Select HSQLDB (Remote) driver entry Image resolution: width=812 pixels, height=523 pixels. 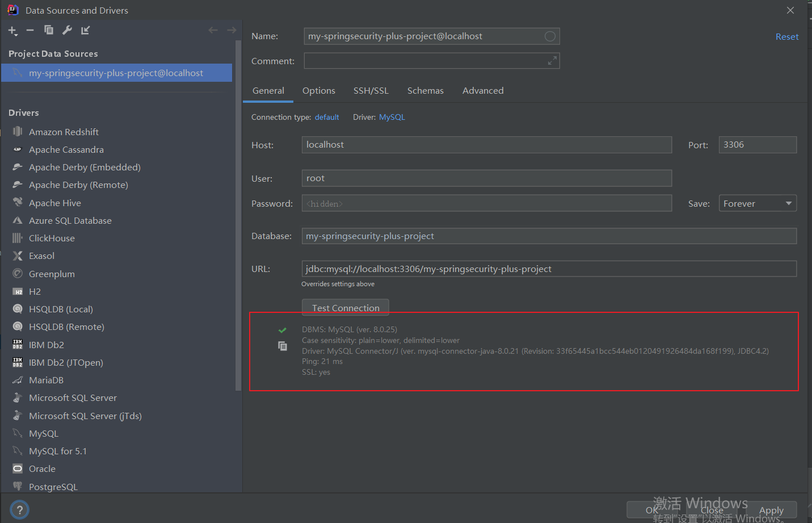coord(116,327)
